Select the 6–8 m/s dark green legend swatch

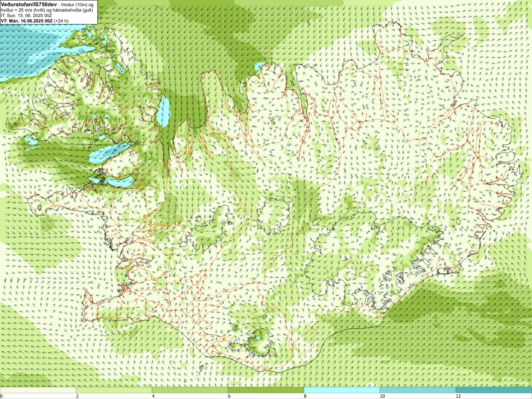click(266, 390)
